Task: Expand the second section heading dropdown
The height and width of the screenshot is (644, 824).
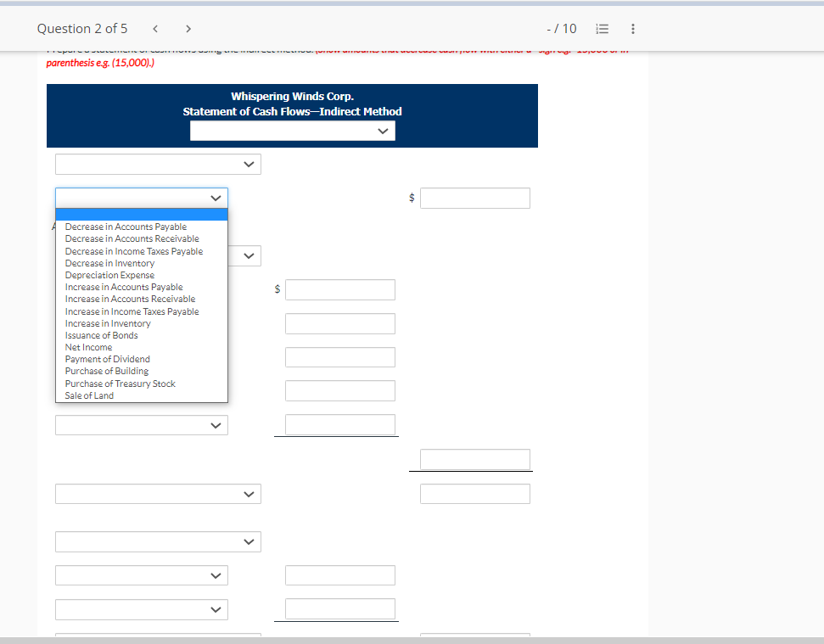Action: click(158, 494)
